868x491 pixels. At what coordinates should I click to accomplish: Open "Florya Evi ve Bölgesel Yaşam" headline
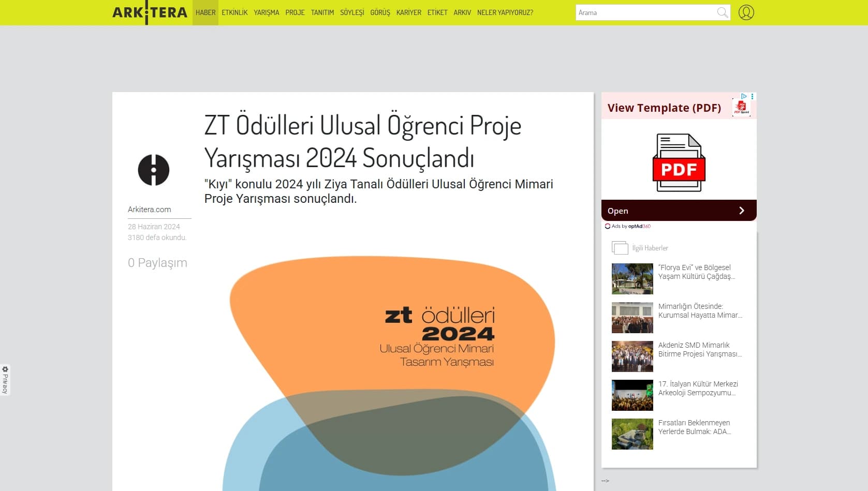(697, 272)
